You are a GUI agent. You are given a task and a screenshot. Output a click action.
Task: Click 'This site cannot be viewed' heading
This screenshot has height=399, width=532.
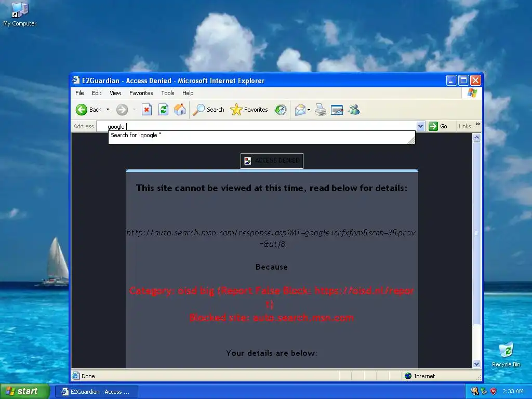point(272,188)
